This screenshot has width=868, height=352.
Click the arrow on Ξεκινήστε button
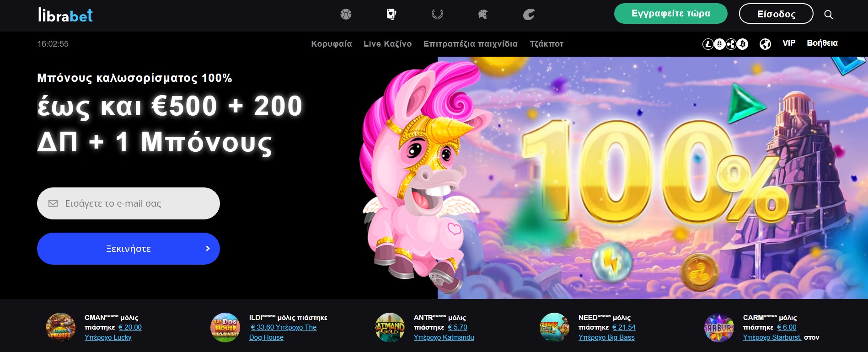click(208, 249)
